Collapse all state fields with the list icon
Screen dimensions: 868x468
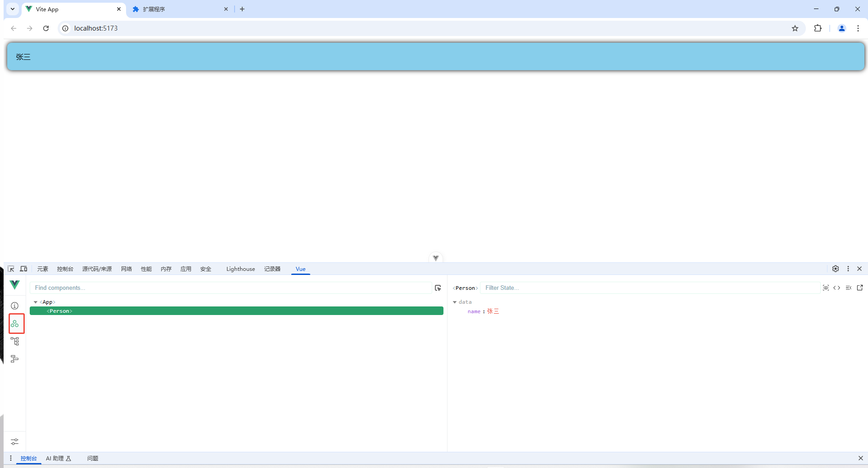click(849, 288)
